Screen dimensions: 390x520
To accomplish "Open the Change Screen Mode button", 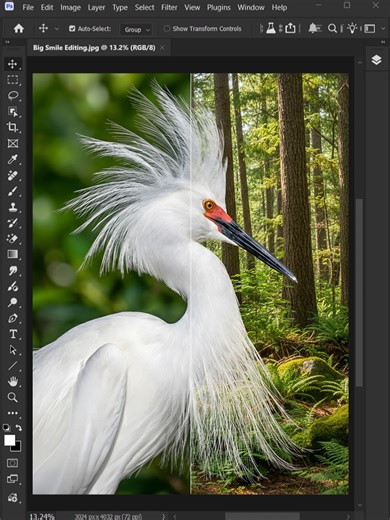I will 13,479.
